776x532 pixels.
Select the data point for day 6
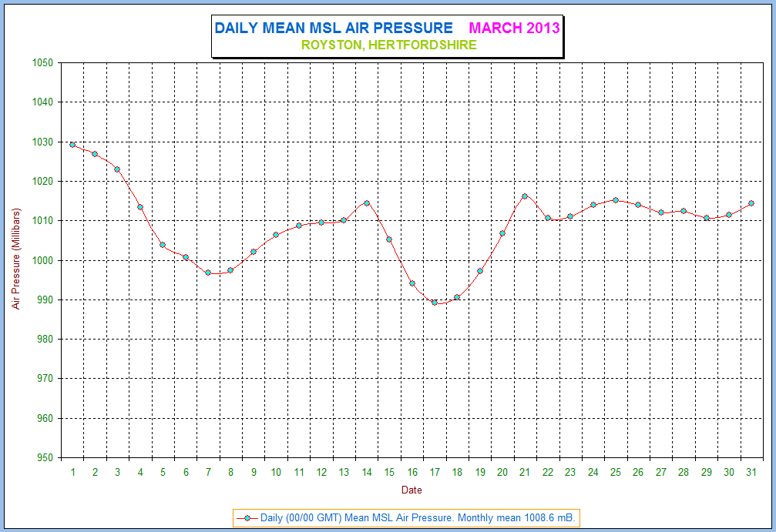tap(186, 257)
